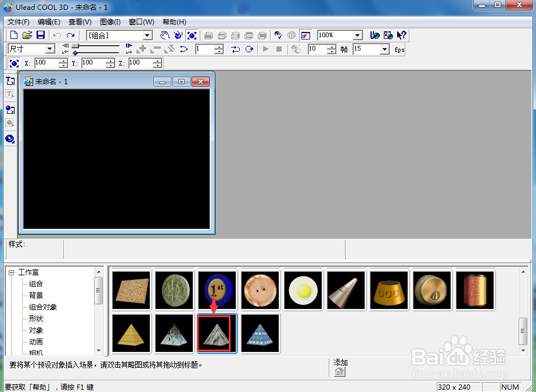
Task: Open the preview eye tool
Action: 278,35
